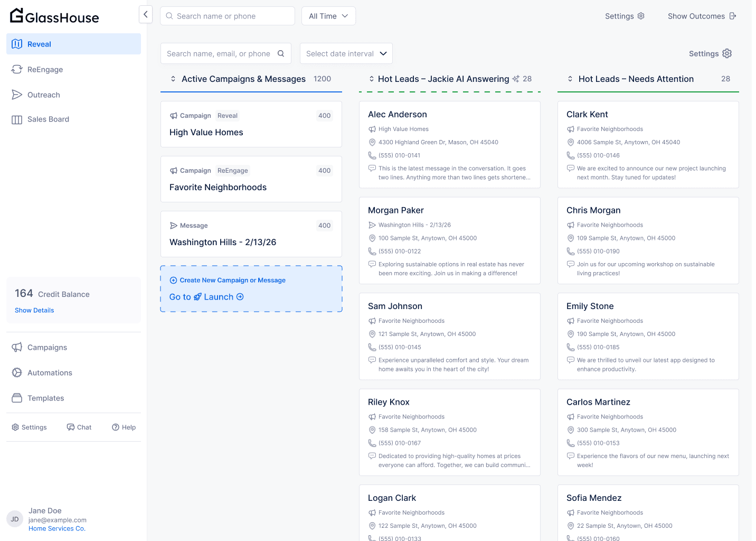Click the 164 Credit Balance figure

click(x=24, y=293)
